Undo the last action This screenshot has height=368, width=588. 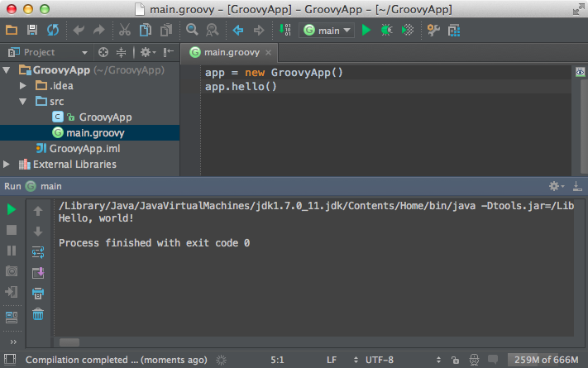(79, 30)
